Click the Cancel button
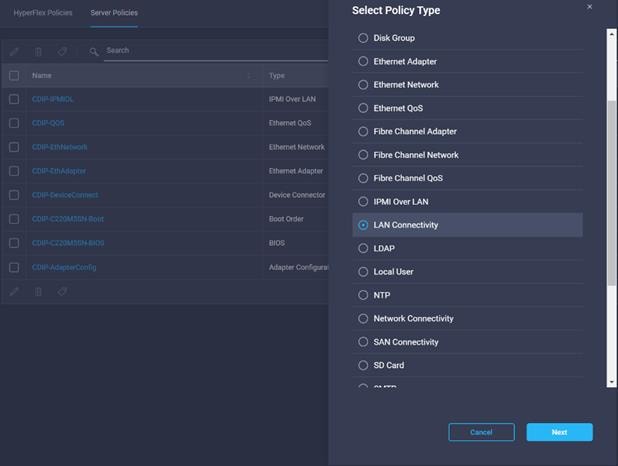The image size is (618, 466). (x=481, y=432)
